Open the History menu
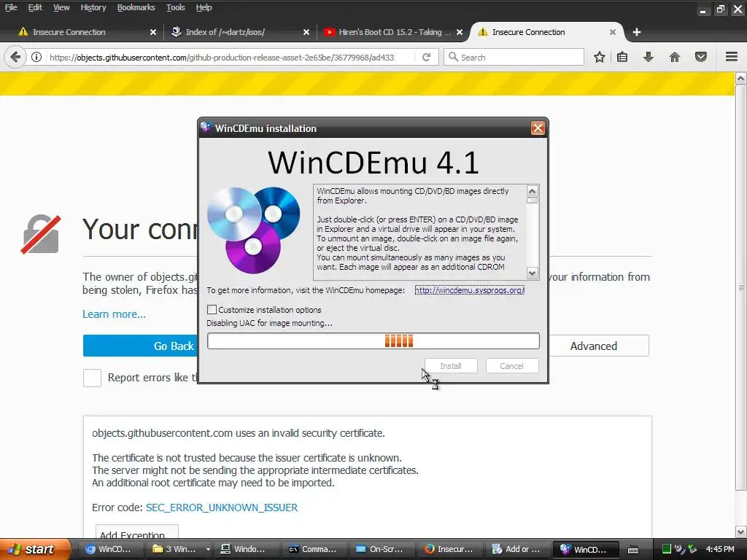Image resolution: width=747 pixels, height=560 pixels. click(x=93, y=7)
